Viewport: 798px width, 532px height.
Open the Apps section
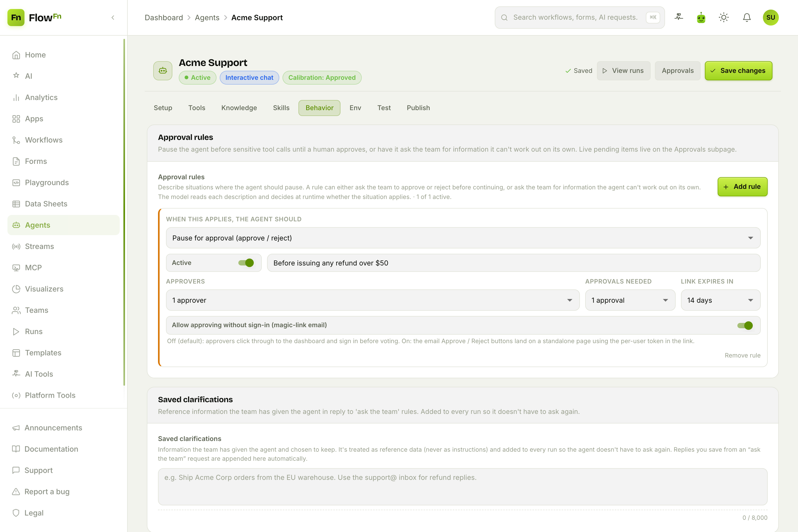[64, 119]
